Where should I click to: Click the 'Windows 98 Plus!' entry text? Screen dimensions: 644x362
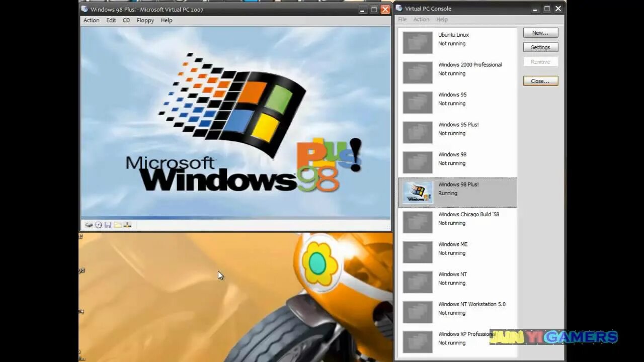tap(458, 184)
